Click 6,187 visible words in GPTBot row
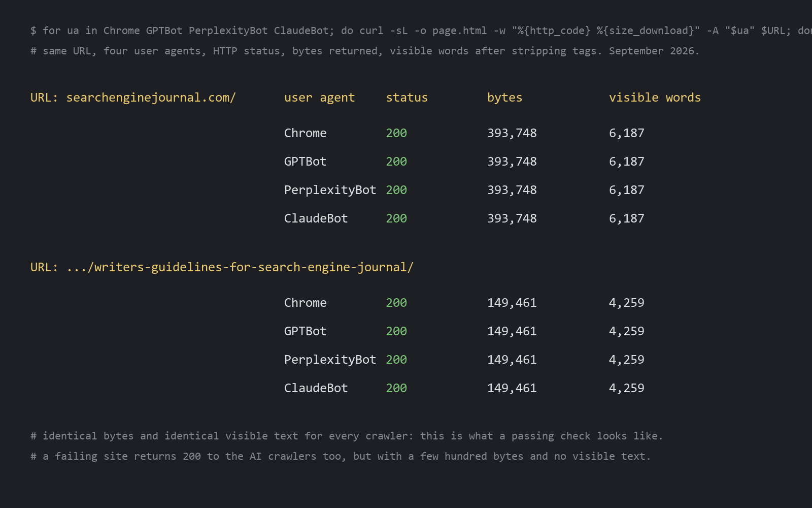The width and height of the screenshot is (812, 508). point(627,162)
